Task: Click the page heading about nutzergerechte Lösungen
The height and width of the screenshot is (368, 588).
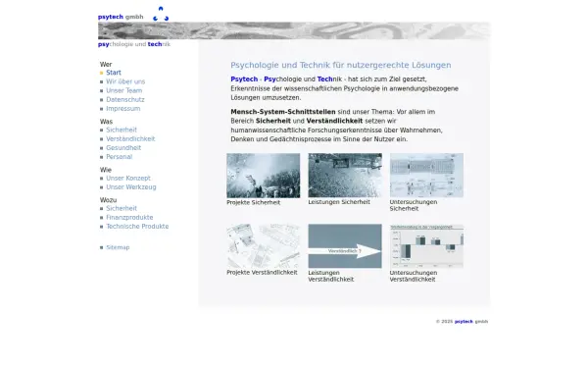Action: click(340, 65)
